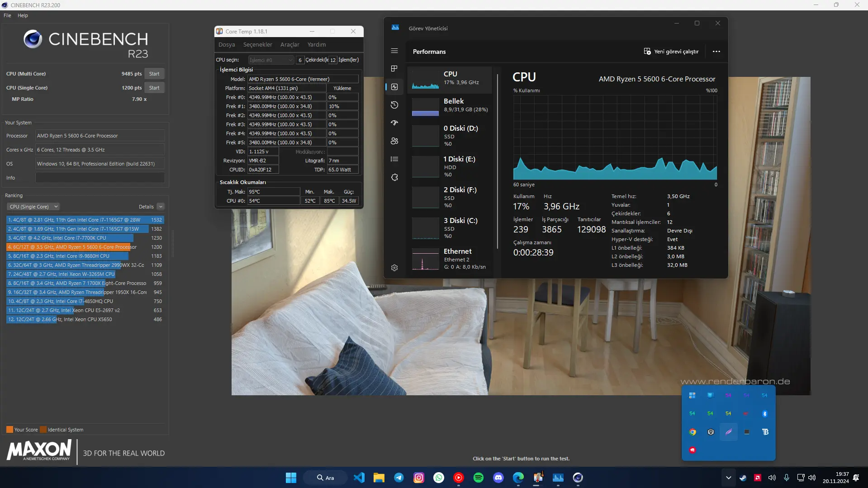Select the CPU performance thumbnail in Task Manager
868x488 pixels.
(450, 80)
